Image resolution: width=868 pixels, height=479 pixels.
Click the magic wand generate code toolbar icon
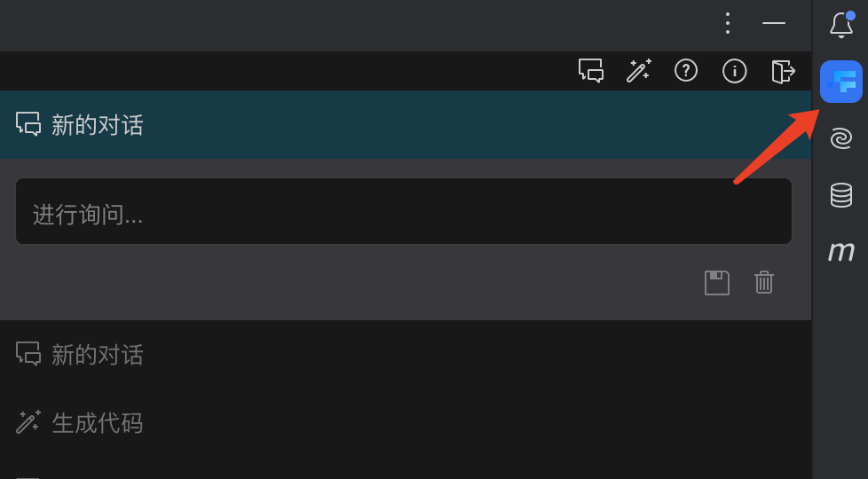tap(639, 71)
